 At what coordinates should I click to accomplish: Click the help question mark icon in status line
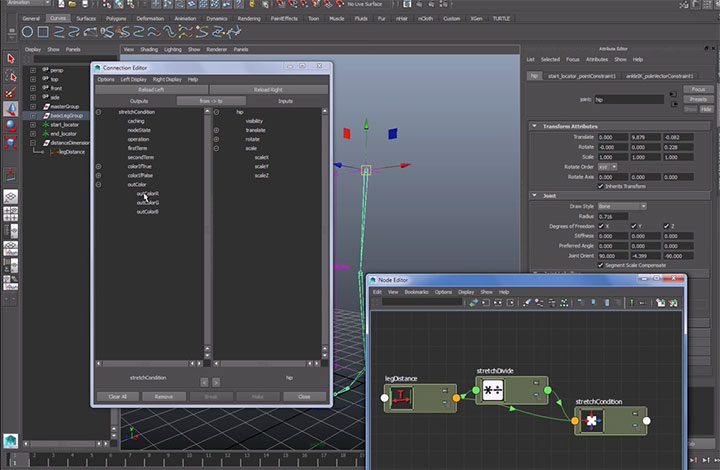click(238, 4)
